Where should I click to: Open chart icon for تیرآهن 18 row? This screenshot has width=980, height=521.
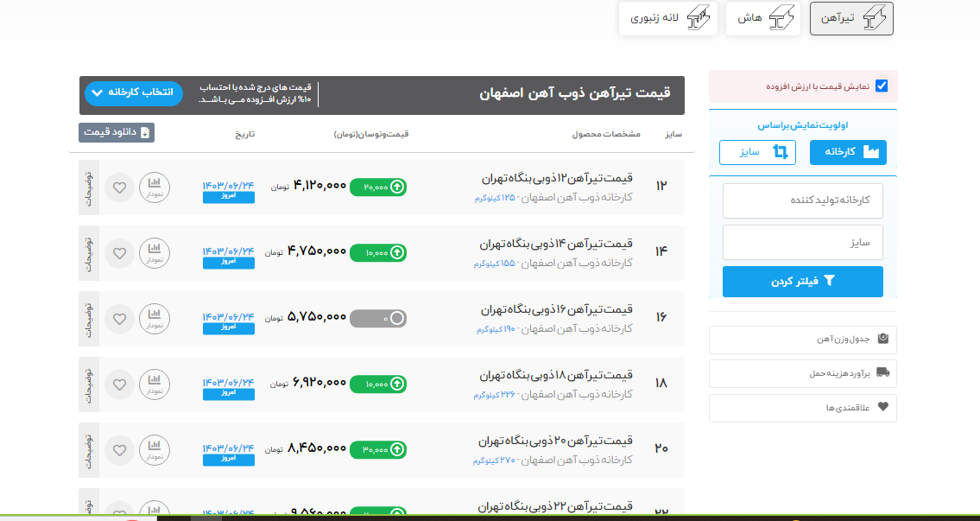155,384
